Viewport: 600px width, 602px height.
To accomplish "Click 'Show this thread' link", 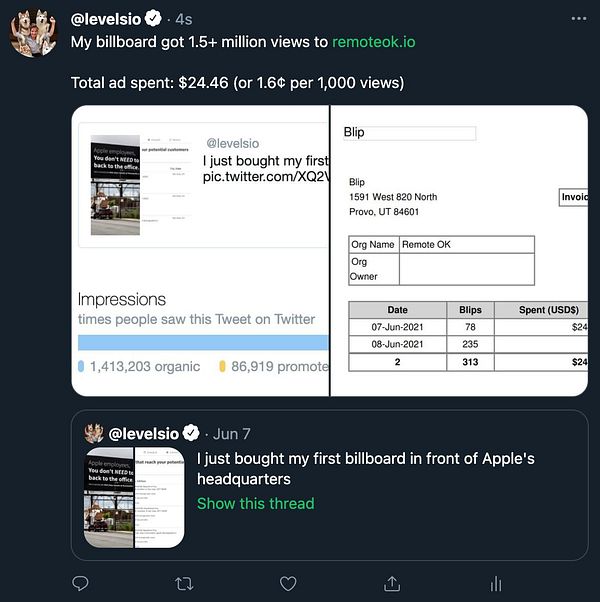I will point(255,503).
